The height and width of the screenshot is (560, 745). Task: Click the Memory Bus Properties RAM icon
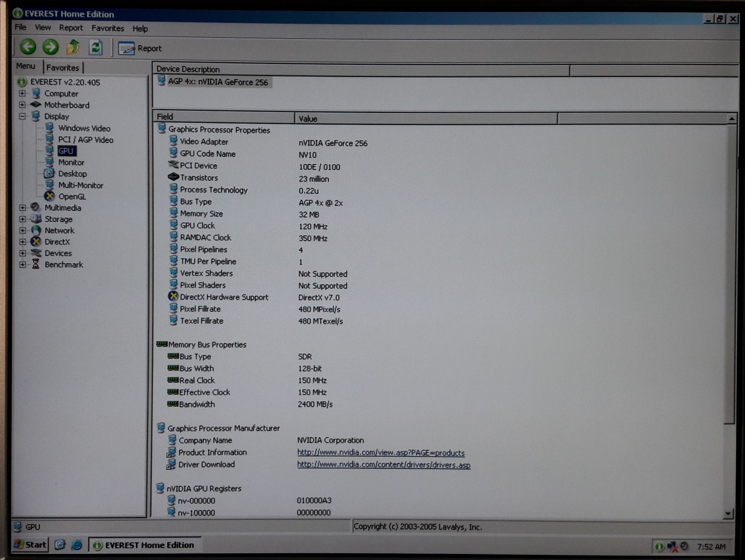pyautogui.click(x=162, y=344)
